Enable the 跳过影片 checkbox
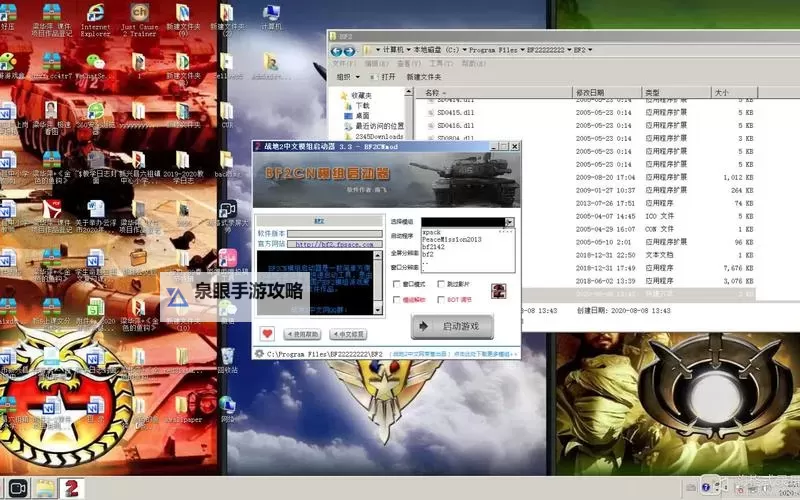The image size is (800, 500). [441, 284]
